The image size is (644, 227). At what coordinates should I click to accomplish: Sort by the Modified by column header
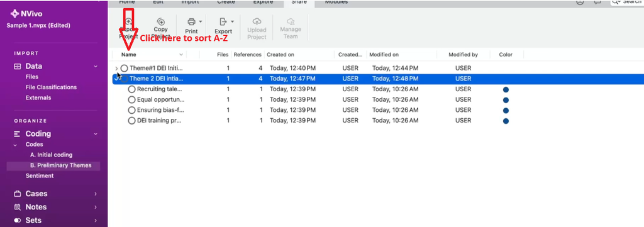click(463, 55)
